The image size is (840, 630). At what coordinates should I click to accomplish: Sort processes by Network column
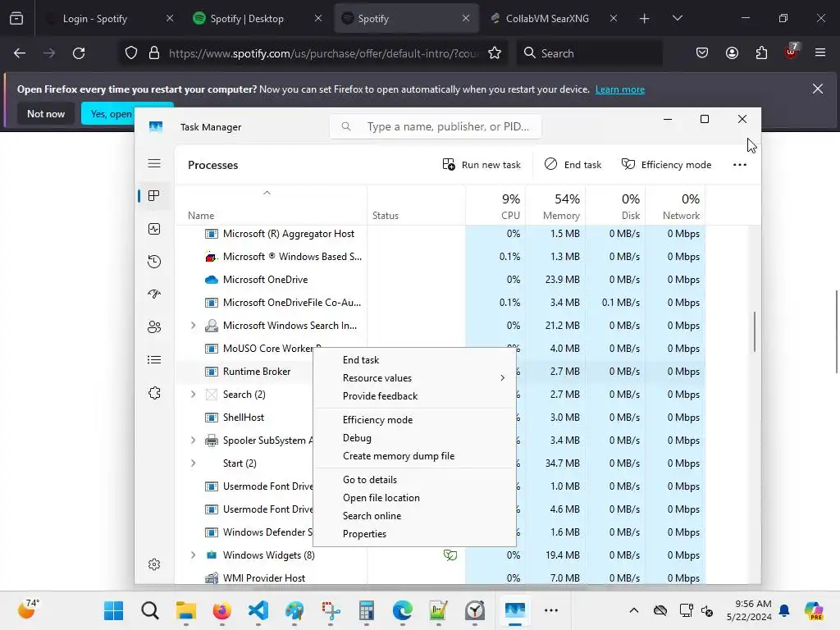pos(676,206)
